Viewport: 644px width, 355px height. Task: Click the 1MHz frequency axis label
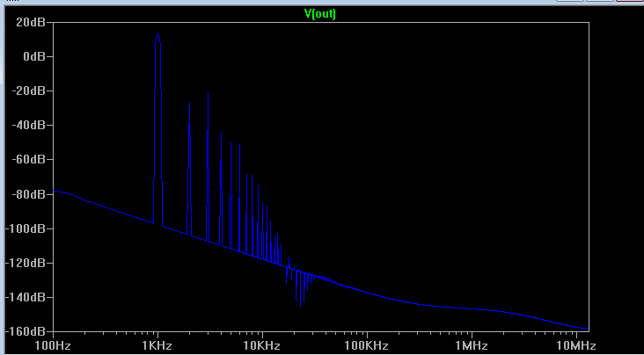pyautogui.click(x=472, y=345)
